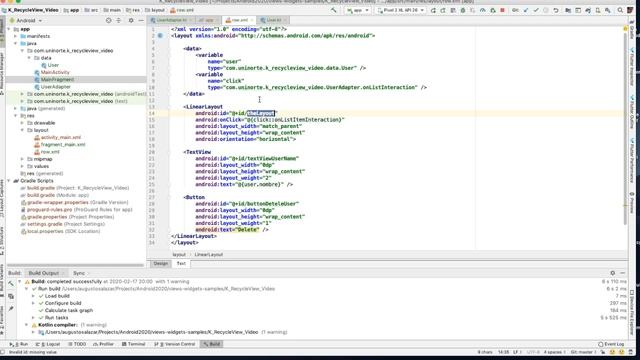
Task: Click the layout gutter icon at line 2
Action: (x=160, y=36)
